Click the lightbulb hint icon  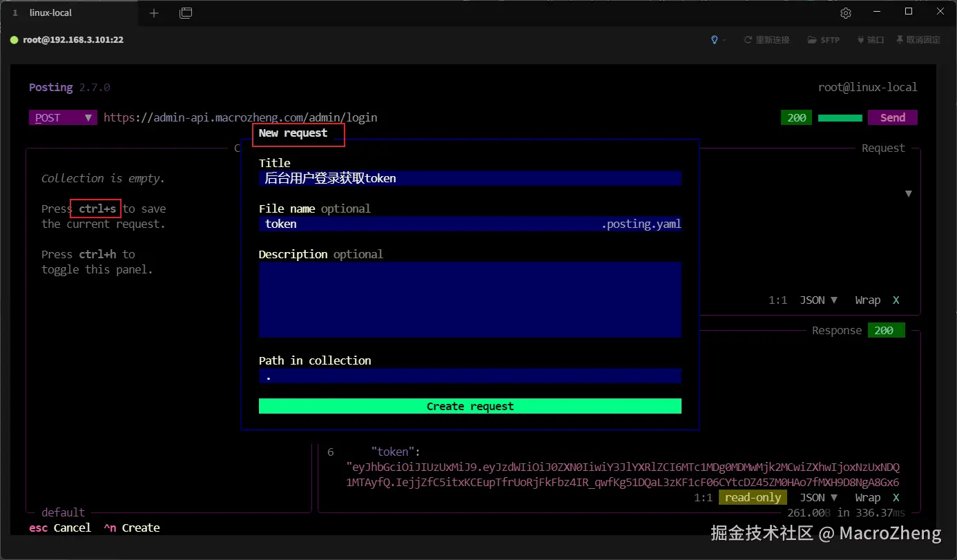715,40
